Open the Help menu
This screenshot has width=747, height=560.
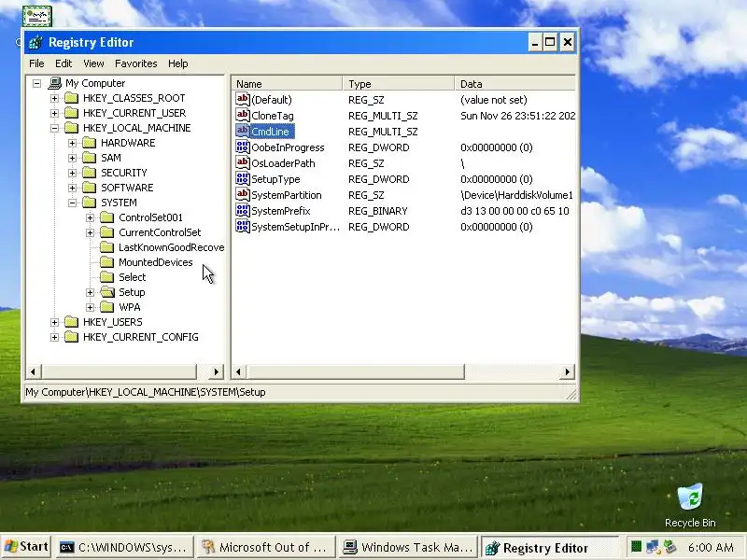[177, 63]
